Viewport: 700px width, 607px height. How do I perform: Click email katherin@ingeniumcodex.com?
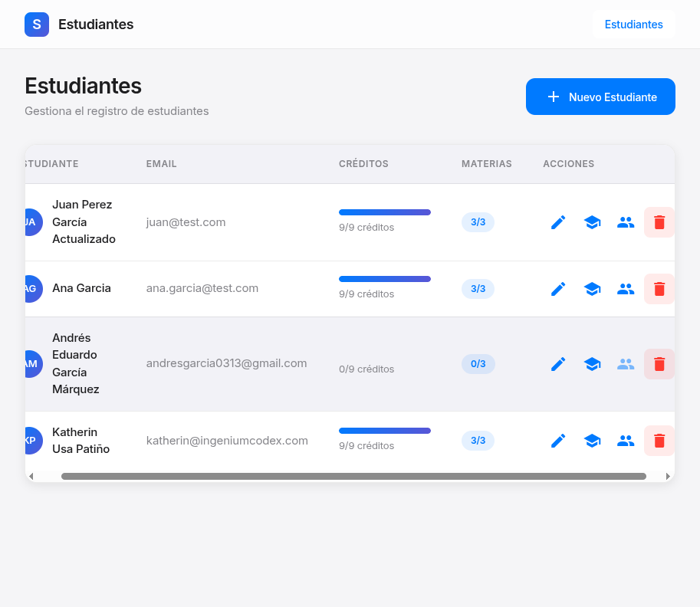(x=227, y=441)
